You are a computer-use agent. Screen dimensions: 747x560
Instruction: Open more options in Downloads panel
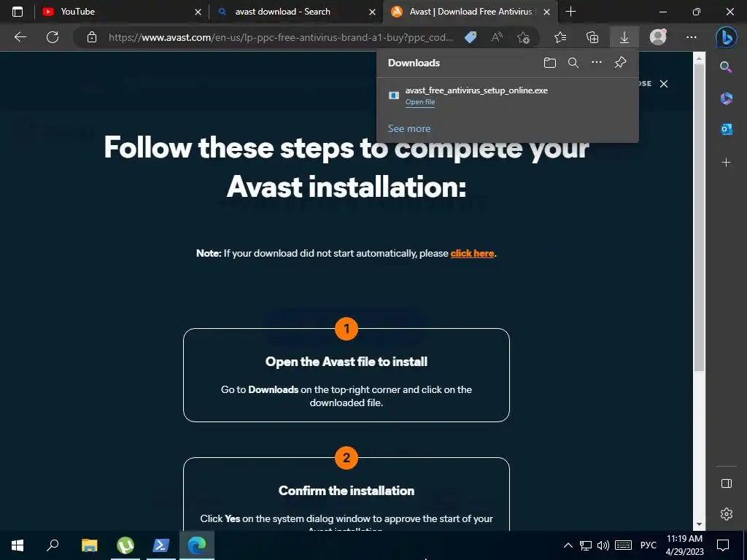[597, 63]
